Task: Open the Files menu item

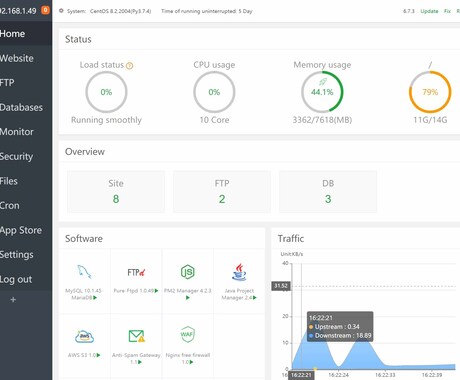Action: 26,181
